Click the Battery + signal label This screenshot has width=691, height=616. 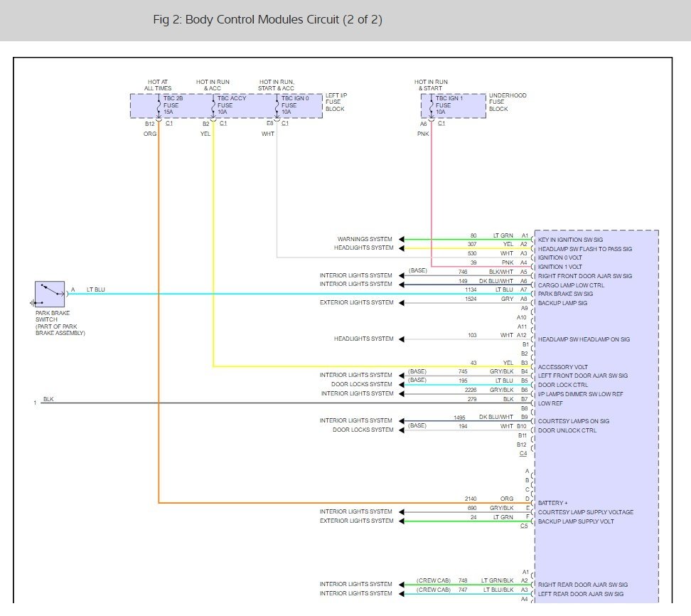(x=552, y=503)
